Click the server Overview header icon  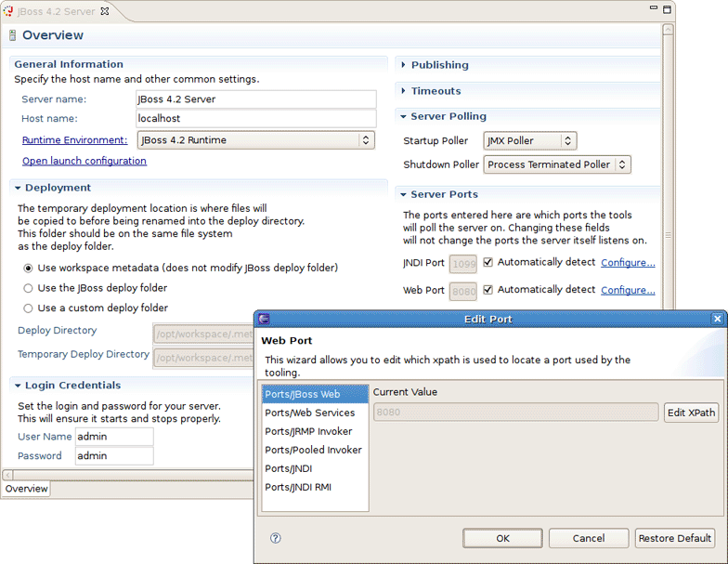[12, 35]
